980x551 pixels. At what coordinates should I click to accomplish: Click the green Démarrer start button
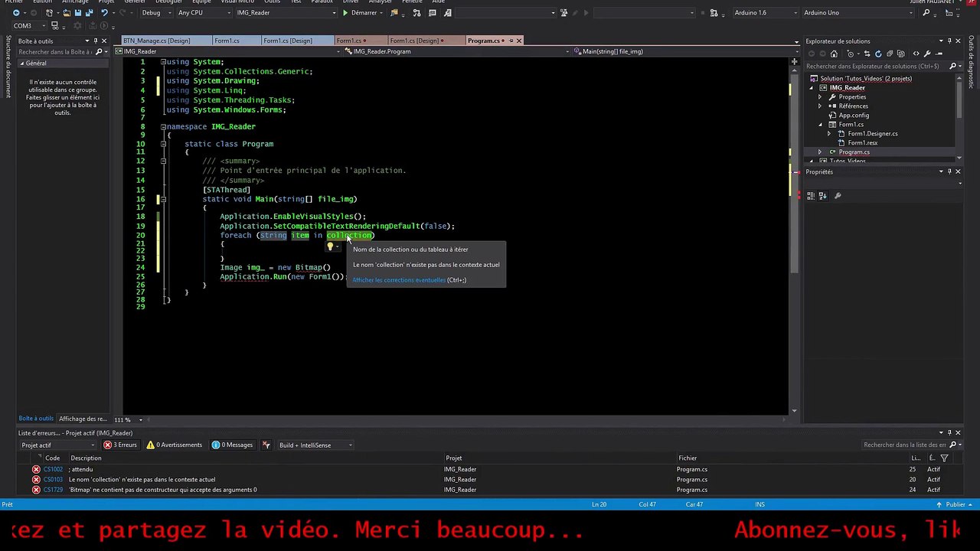click(360, 13)
